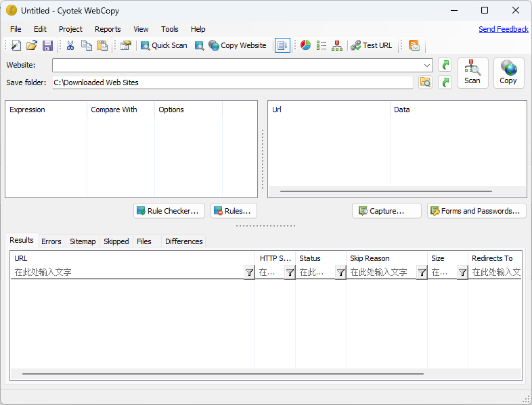Screen dimensions: 532x405
Task: Open the Project menu
Action: (70, 29)
